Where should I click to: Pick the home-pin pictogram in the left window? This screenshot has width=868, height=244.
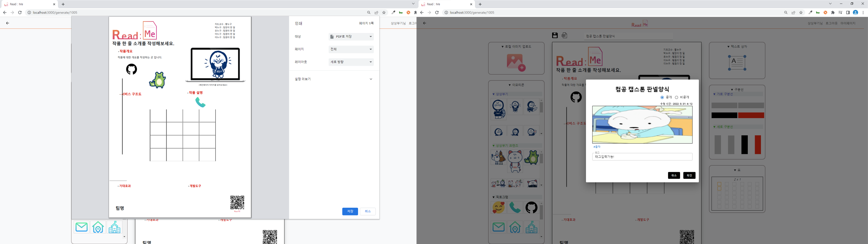(x=98, y=227)
